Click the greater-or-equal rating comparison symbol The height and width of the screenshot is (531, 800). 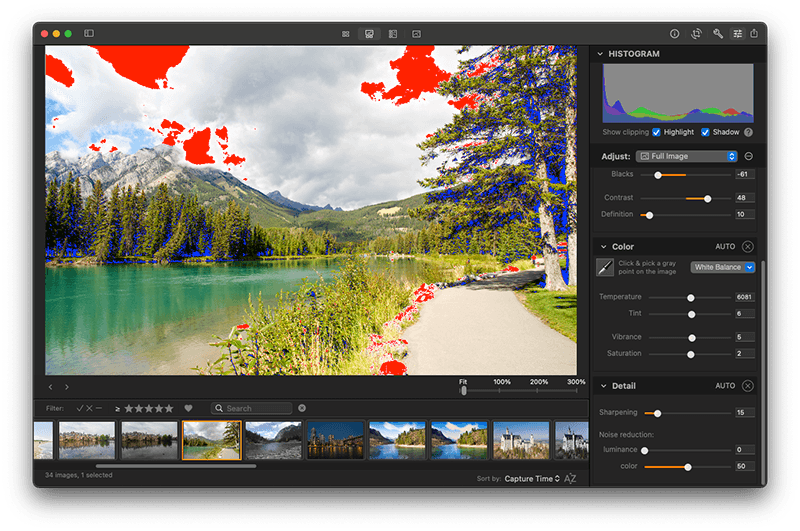coord(118,409)
